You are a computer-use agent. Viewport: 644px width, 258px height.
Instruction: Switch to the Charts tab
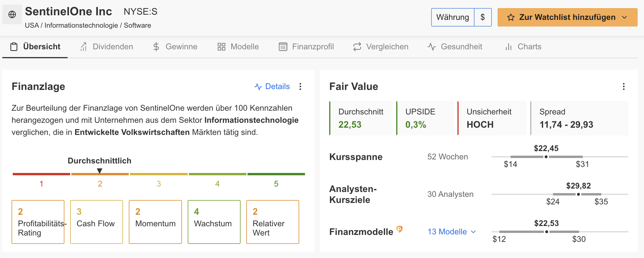click(523, 47)
